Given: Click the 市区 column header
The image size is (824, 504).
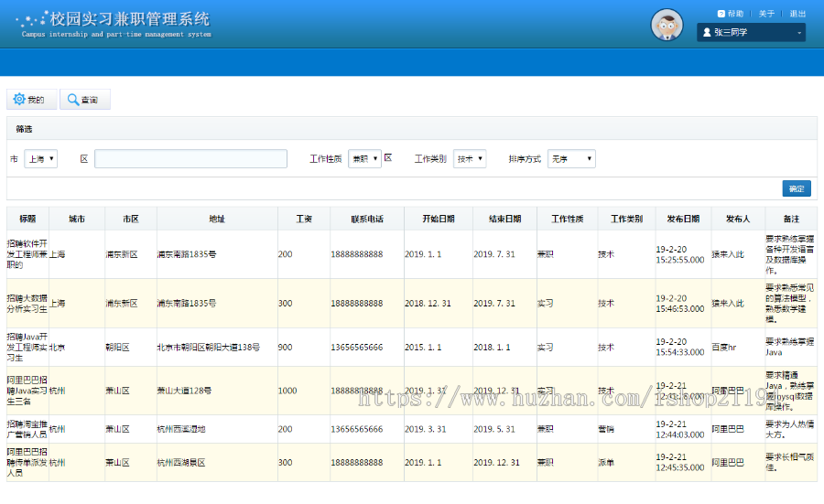Looking at the screenshot, I should [131, 219].
